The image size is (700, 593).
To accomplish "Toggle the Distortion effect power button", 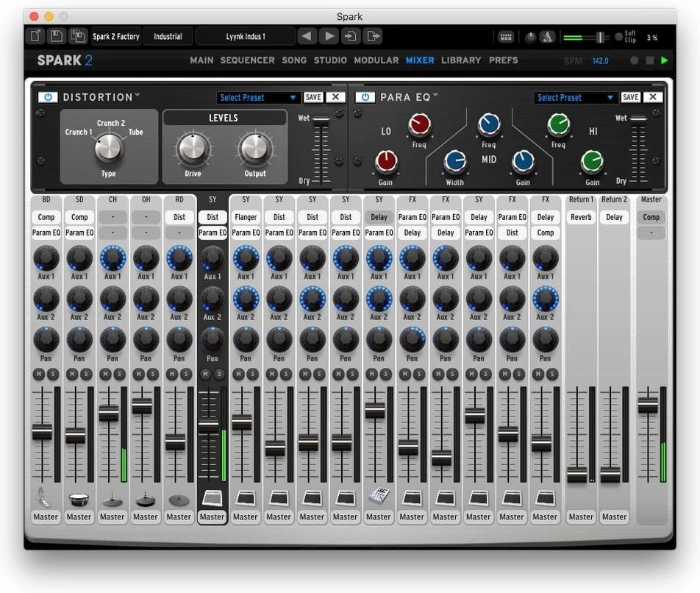I will coord(48,97).
